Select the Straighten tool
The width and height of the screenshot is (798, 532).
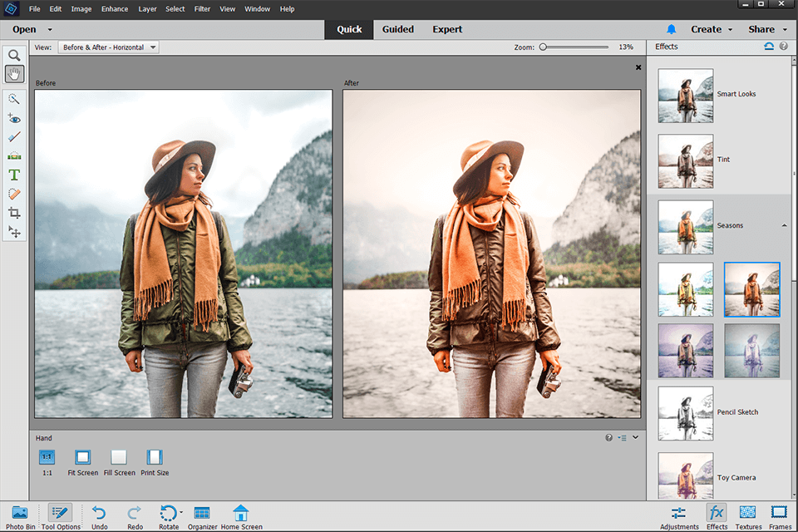[x=14, y=155]
